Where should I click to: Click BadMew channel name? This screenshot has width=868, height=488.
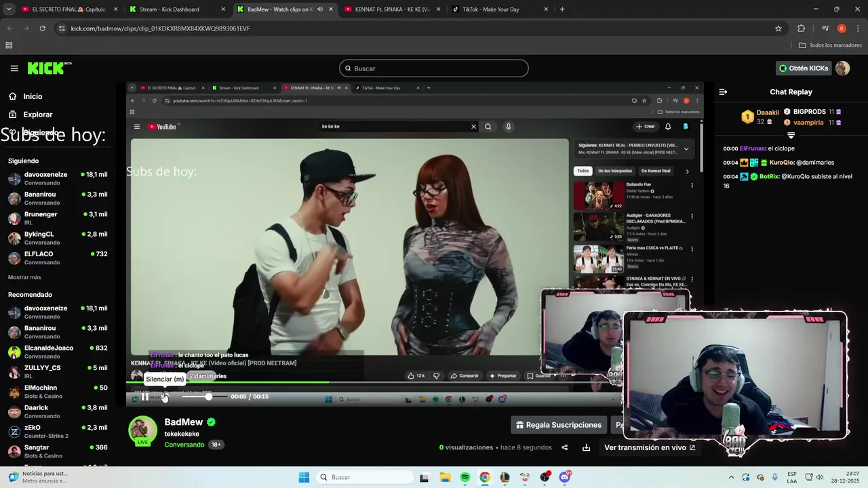[x=184, y=422]
